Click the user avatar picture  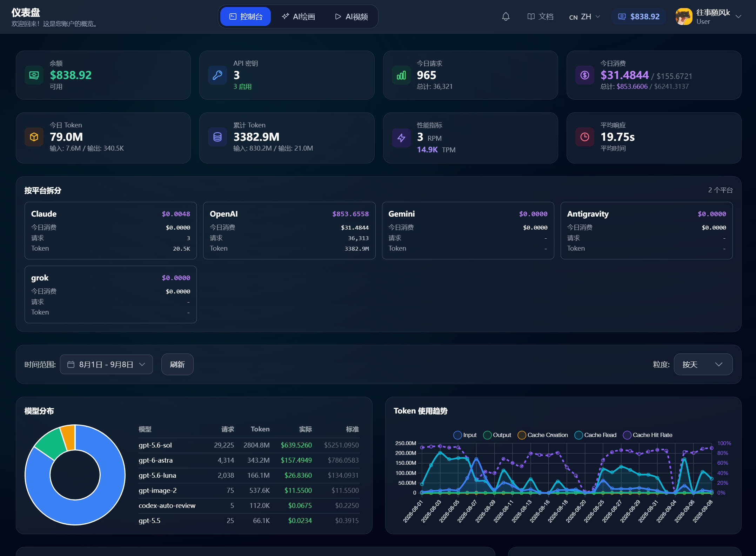coord(684,16)
